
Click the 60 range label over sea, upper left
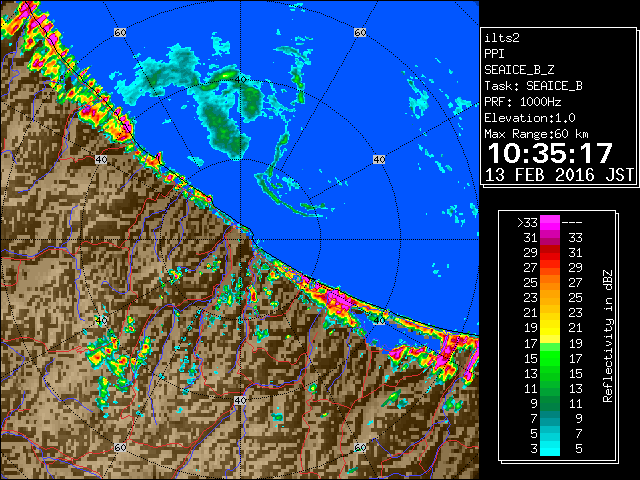tap(120, 32)
